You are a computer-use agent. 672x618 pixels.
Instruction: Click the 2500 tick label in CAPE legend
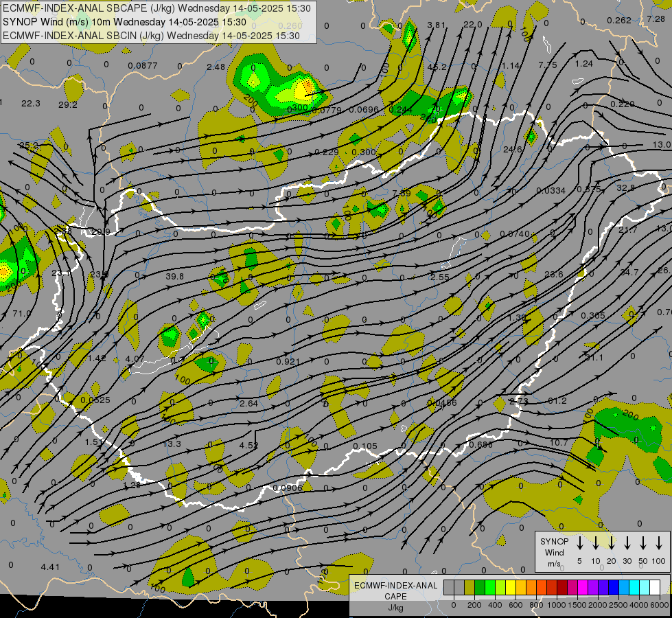(618, 605)
